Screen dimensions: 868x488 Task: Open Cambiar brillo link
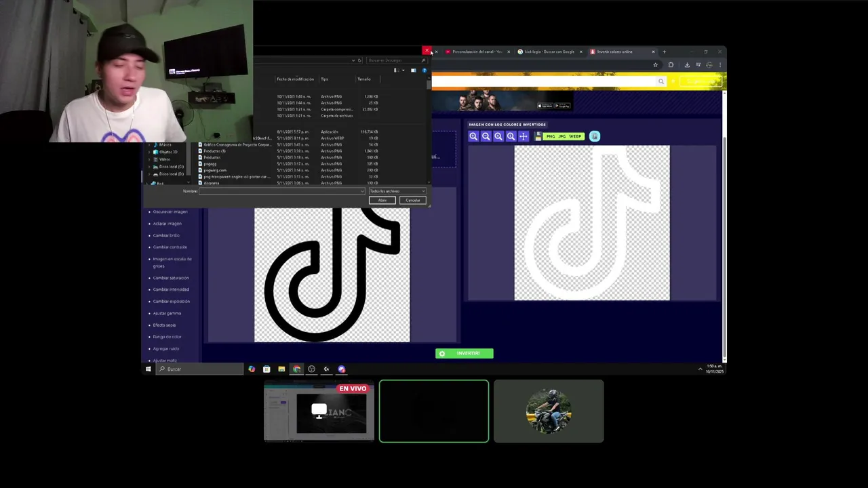coord(166,235)
